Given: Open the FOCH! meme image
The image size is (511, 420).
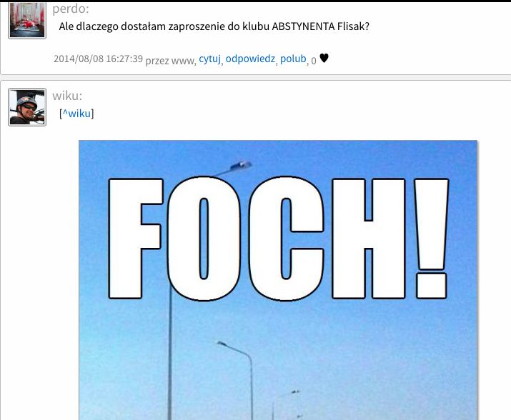Looking at the screenshot, I should click(278, 280).
